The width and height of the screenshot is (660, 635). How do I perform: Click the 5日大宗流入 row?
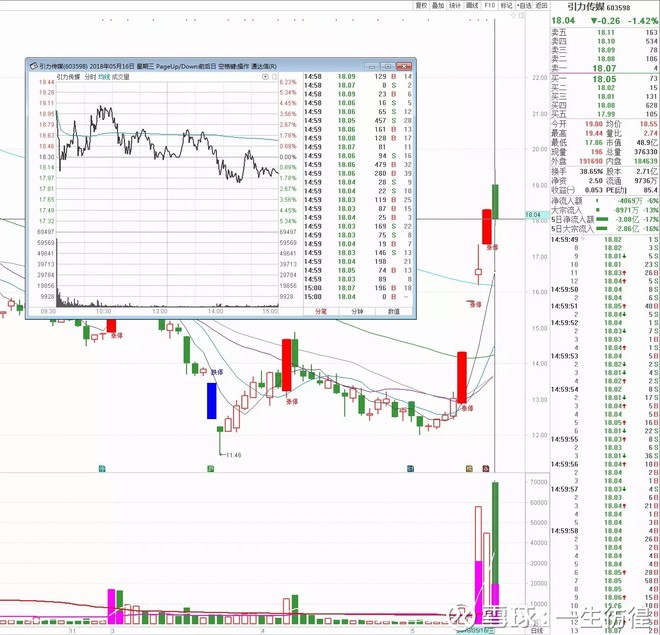tap(605, 229)
